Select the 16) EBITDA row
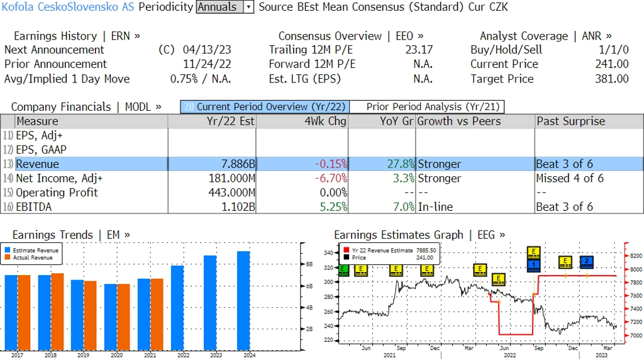Screen dimensions: 644x362 click(321, 206)
